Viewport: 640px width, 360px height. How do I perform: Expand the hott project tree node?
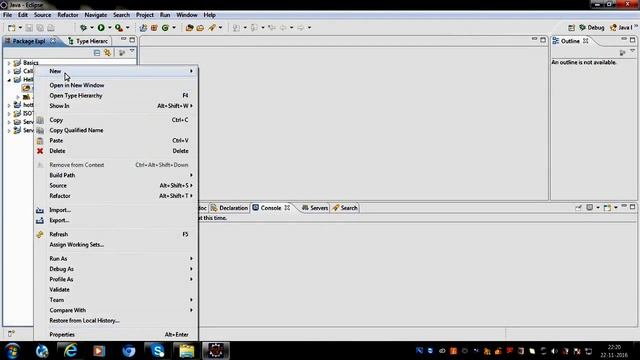[9, 105]
